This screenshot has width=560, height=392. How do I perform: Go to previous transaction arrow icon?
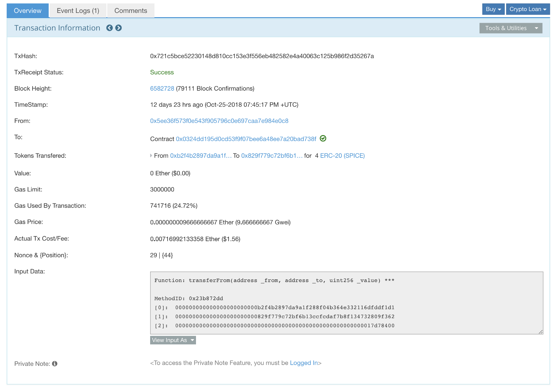coord(110,28)
